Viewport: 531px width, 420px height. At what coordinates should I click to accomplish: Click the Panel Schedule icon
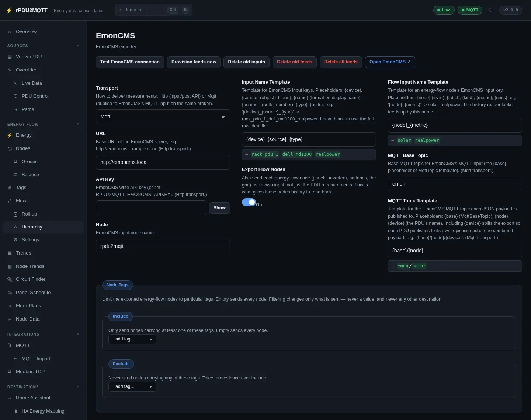click(10, 293)
